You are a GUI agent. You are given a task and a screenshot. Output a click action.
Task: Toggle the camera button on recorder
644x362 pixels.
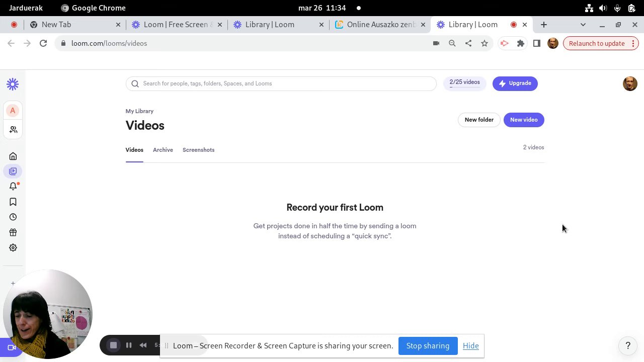pos(11,347)
